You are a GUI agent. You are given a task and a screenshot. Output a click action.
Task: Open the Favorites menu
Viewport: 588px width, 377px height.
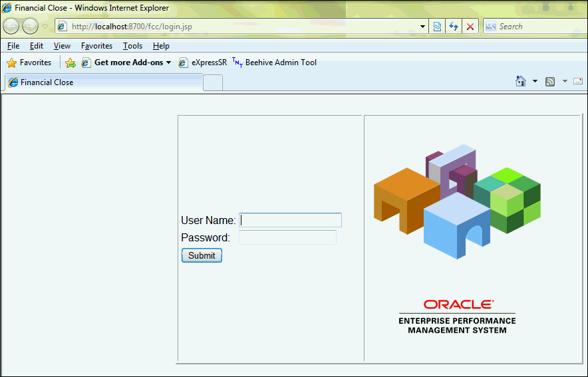coord(96,46)
